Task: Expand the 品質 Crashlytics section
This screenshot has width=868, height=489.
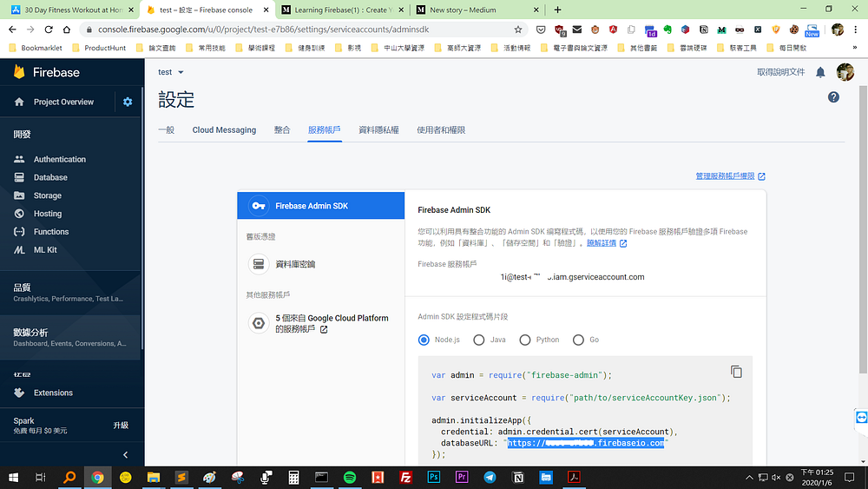Action: point(70,293)
